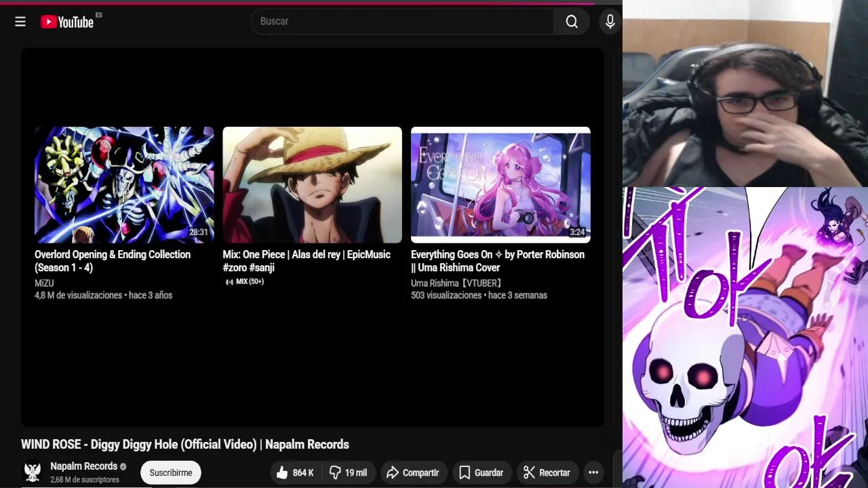Click the webcam feed overlay
This screenshot has height=488, width=868.
pyautogui.click(x=745, y=94)
